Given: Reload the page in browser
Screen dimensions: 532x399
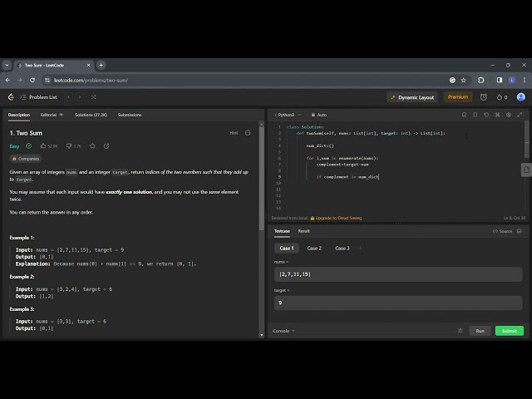Looking at the screenshot, I should pos(32,81).
